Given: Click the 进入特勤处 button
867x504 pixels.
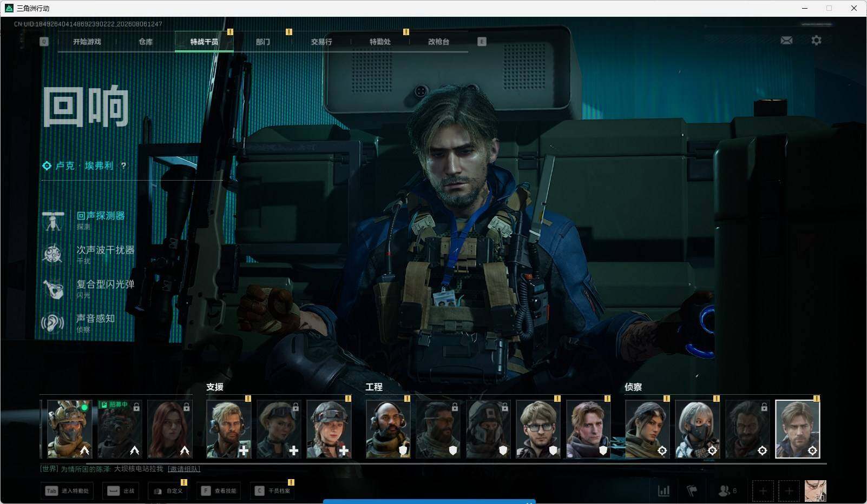Looking at the screenshot, I should click(x=67, y=491).
